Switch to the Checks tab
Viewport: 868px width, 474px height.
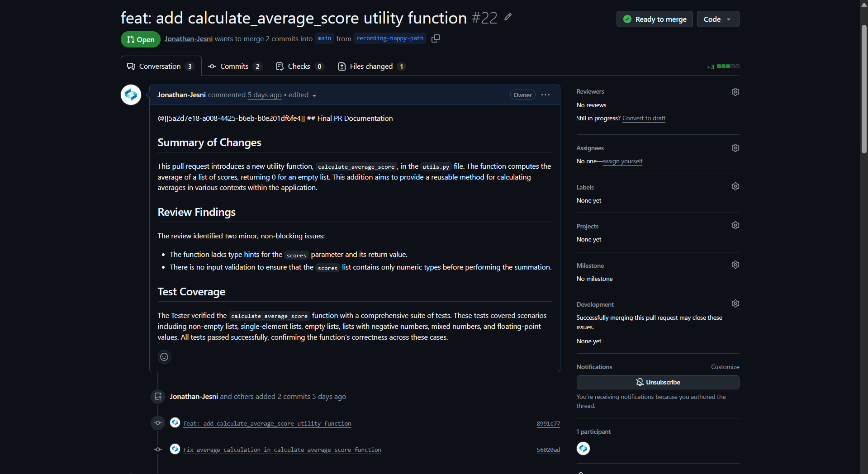pyautogui.click(x=300, y=66)
